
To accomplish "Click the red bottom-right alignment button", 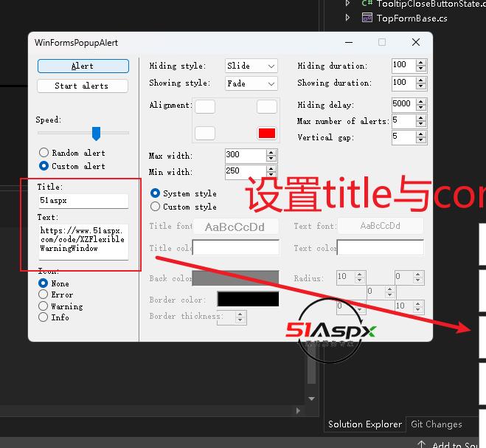I will tap(267, 134).
